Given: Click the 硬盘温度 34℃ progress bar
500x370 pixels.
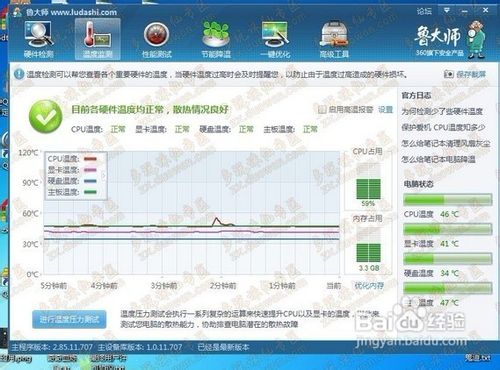Looking at the screenshot, I should point(448,259).
